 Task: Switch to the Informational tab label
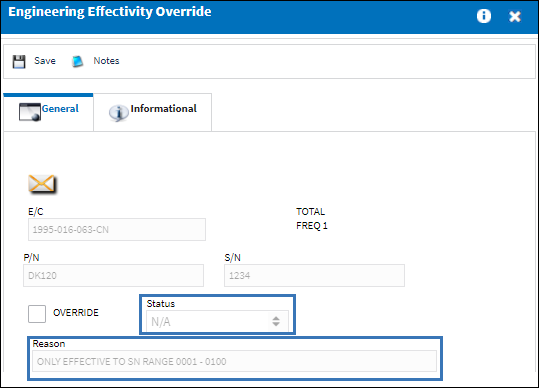tap(164, 109)
